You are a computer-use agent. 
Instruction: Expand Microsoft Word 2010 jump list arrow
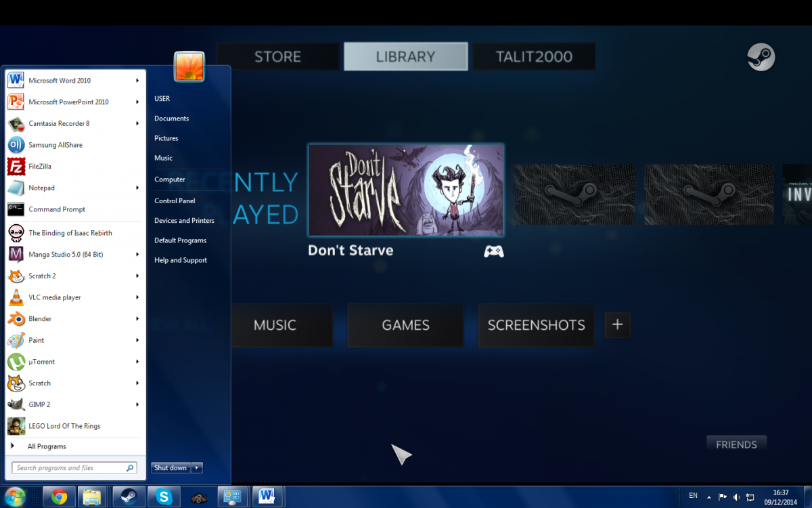pyautogui.click(x=137, y=81)
